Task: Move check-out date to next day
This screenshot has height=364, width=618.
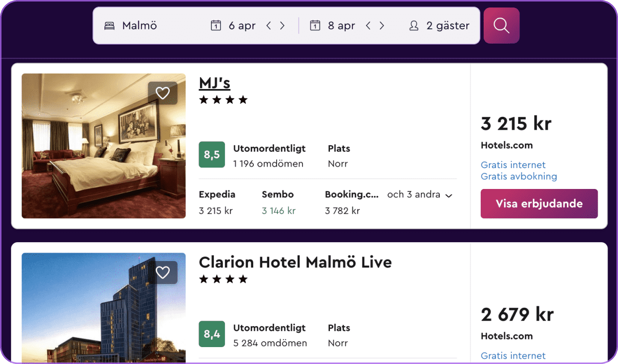Action: 382,26
